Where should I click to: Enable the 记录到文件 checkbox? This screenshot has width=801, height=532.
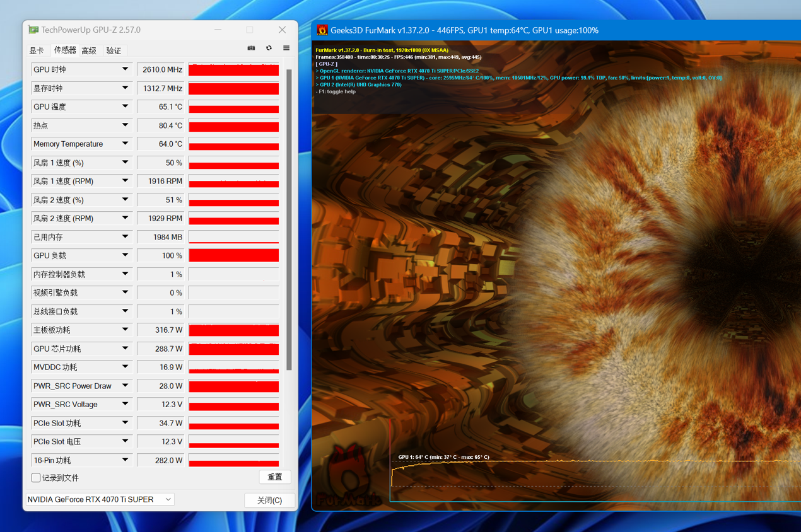coord(36,478)
